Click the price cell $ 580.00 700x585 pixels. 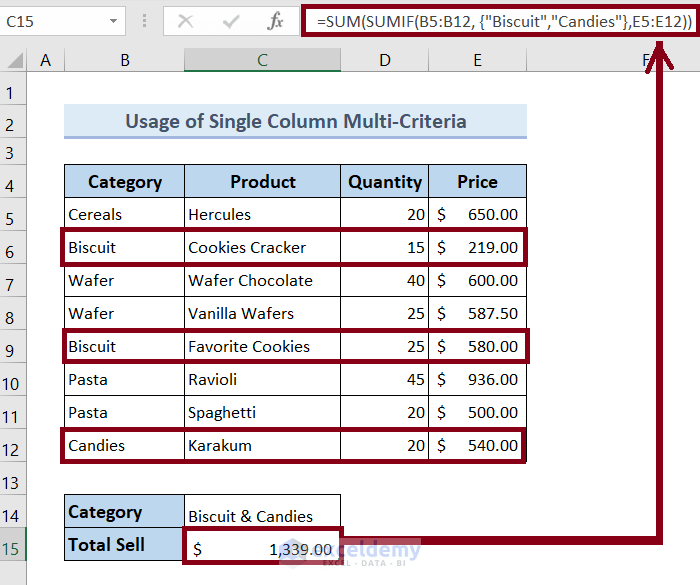pos(478,347)
